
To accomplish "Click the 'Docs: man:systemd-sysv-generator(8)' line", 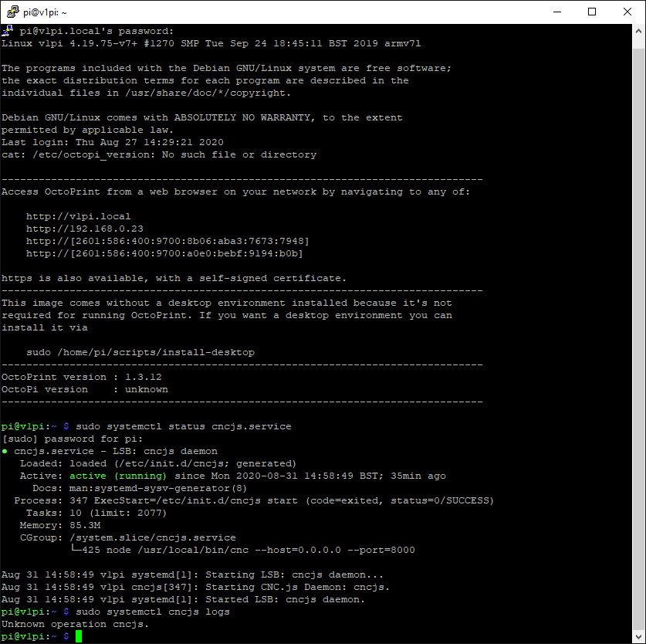I will [x=140, y=489].
